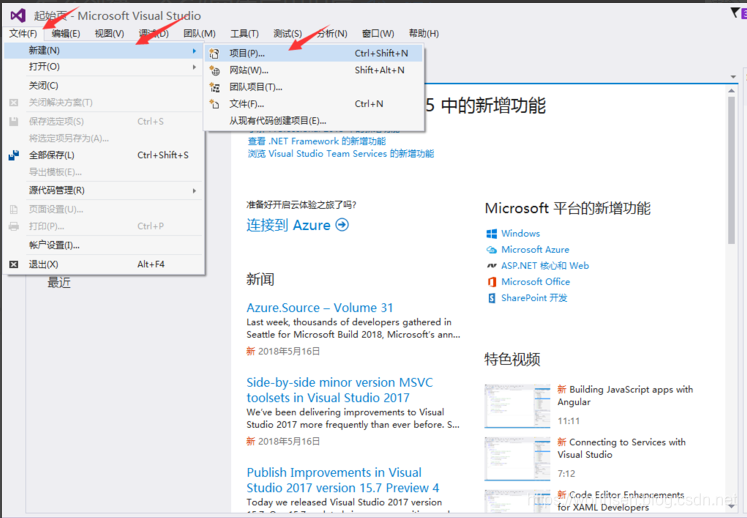
Task: Select 帐户设置(I)... in the File menu
Action: pos(103,245)
